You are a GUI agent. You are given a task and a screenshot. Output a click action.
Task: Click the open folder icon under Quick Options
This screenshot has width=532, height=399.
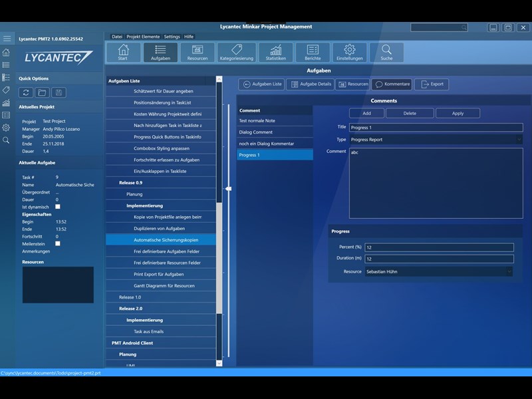point(42,92)
